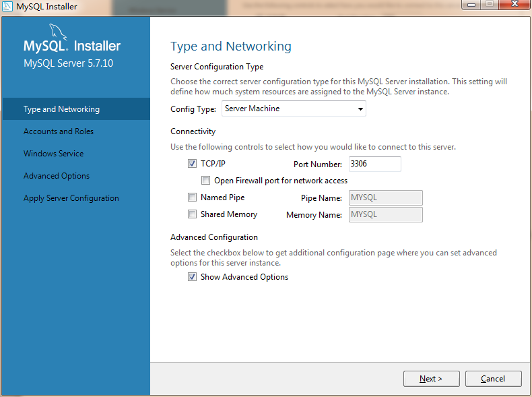Viewport: 532px width, 397px height.
Task: Click the MySQL Installer title bar icon
Action: [8, 7]
